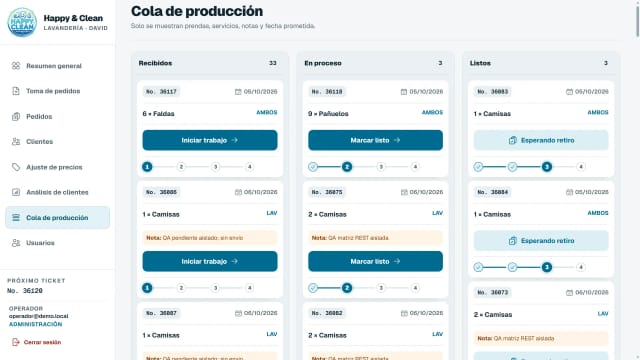Select step 4 on order No. 36084 tracker
Screen dimensions: 640x360
pyautogui.click(x=581, y=267)
